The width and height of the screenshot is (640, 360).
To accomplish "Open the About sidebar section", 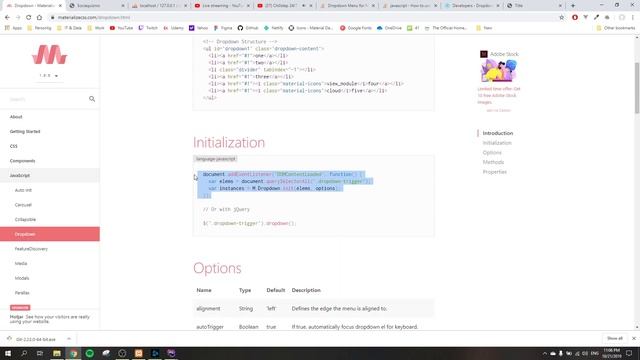I will 50,117.
